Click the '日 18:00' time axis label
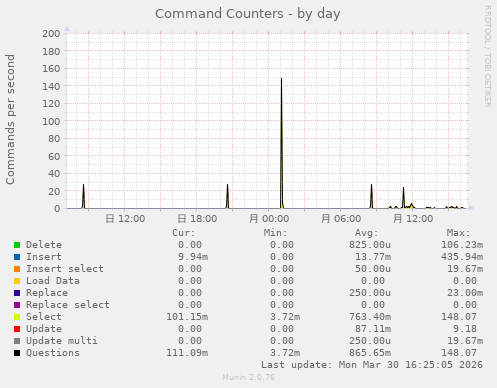 (x=197, y=219)
